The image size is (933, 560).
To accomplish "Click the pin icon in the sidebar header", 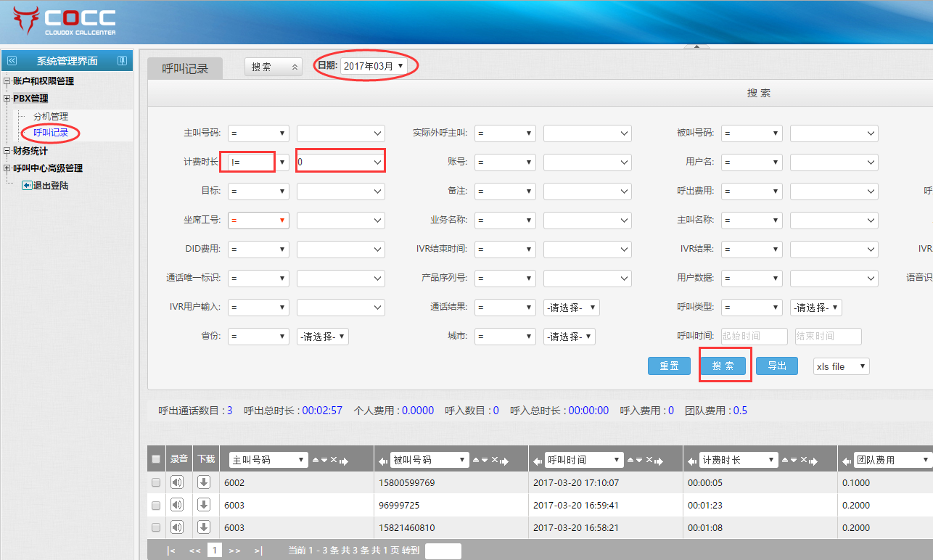I will pos(122,61).
